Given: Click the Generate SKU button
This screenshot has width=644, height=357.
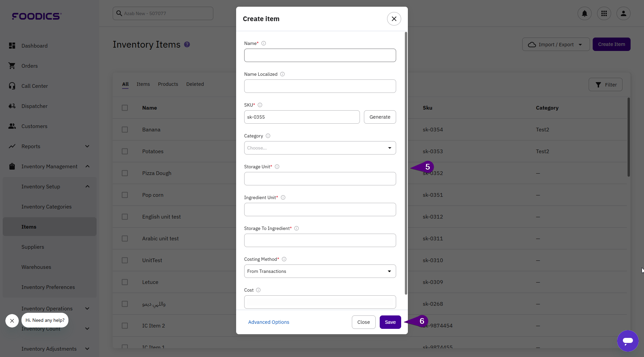Looking at the screenshot, I should 380,117.
